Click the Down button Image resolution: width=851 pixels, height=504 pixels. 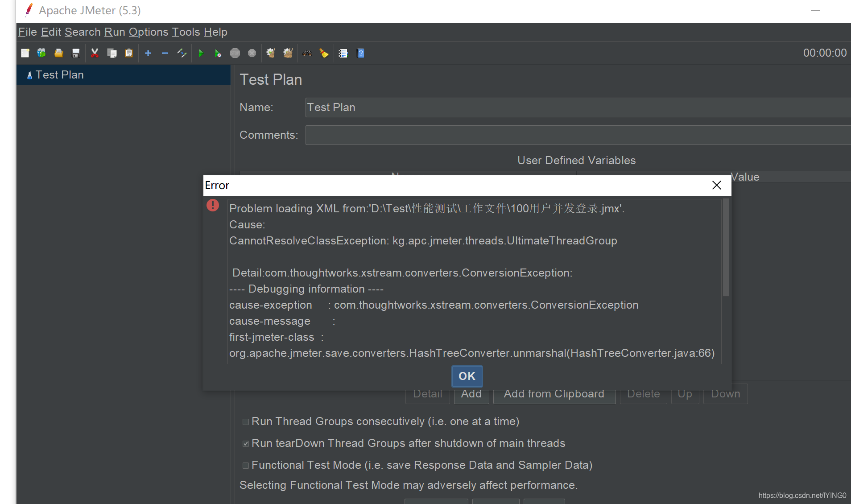point(726,394)
